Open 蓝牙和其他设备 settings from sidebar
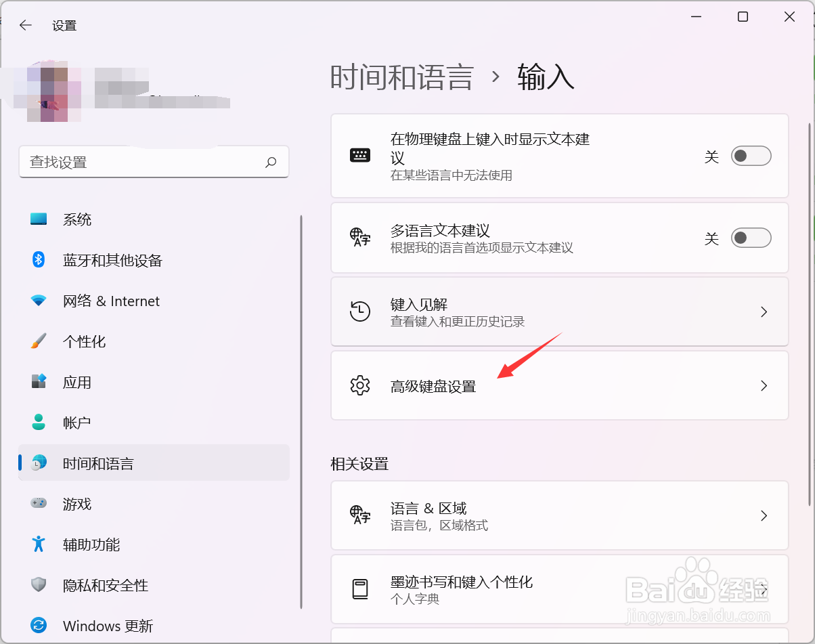This screenshot has height=644, width=815. pyautogui.click(x=39, y=260)
